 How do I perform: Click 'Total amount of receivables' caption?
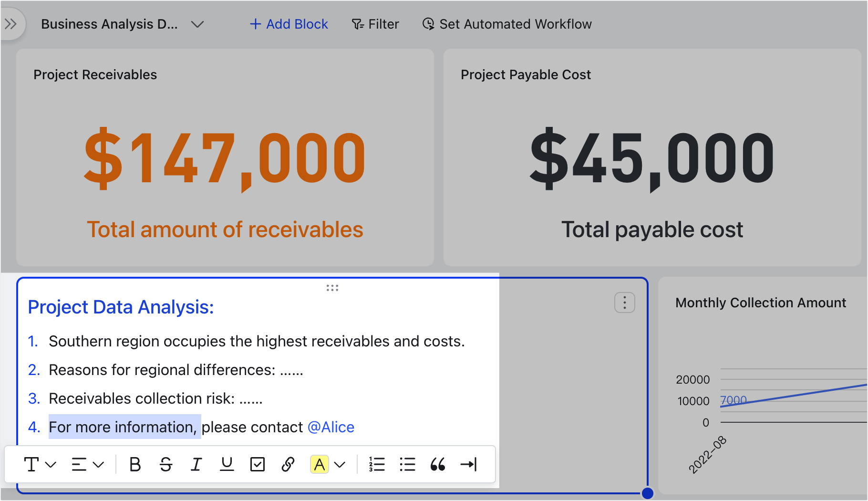225,230
